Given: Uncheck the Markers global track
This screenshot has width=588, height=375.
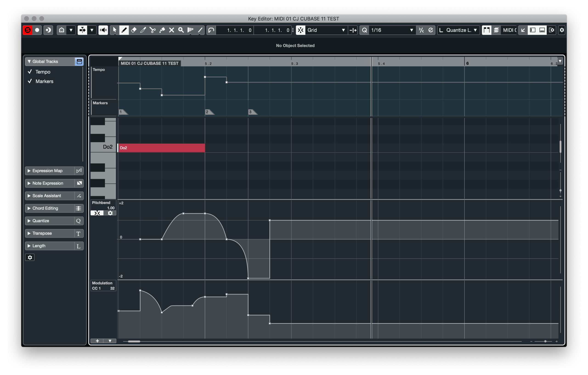Looking at the screenshot, I should click(x=30, y=81).
